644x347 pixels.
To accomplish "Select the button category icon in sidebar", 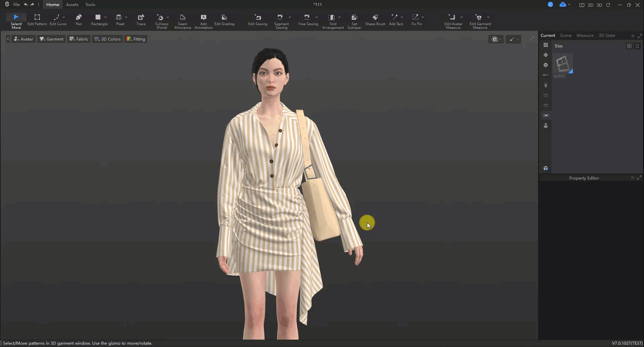I will click(x=546, y=65).
